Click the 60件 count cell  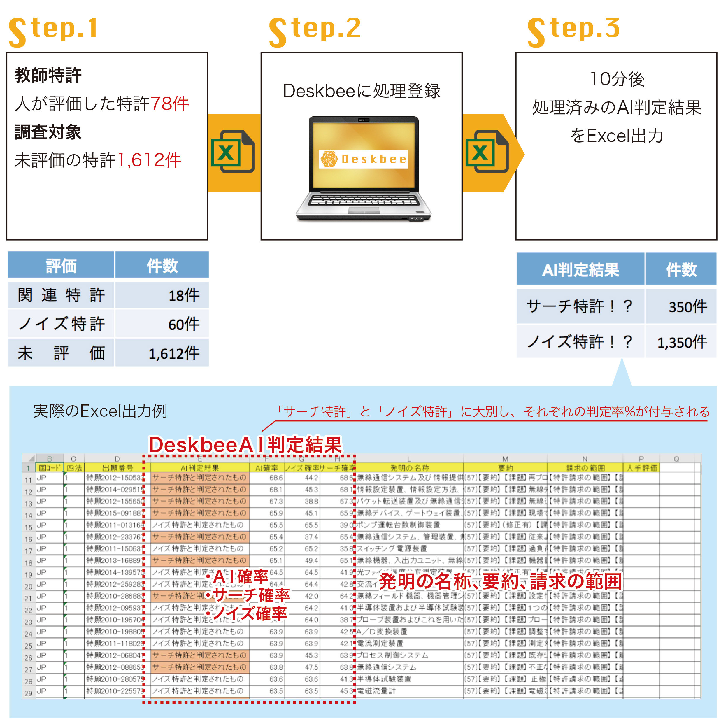(x=162, y=324)
